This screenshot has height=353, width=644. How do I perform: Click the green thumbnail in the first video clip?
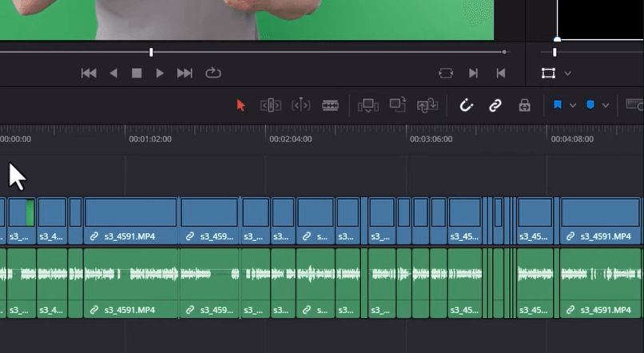click(30, 212)
